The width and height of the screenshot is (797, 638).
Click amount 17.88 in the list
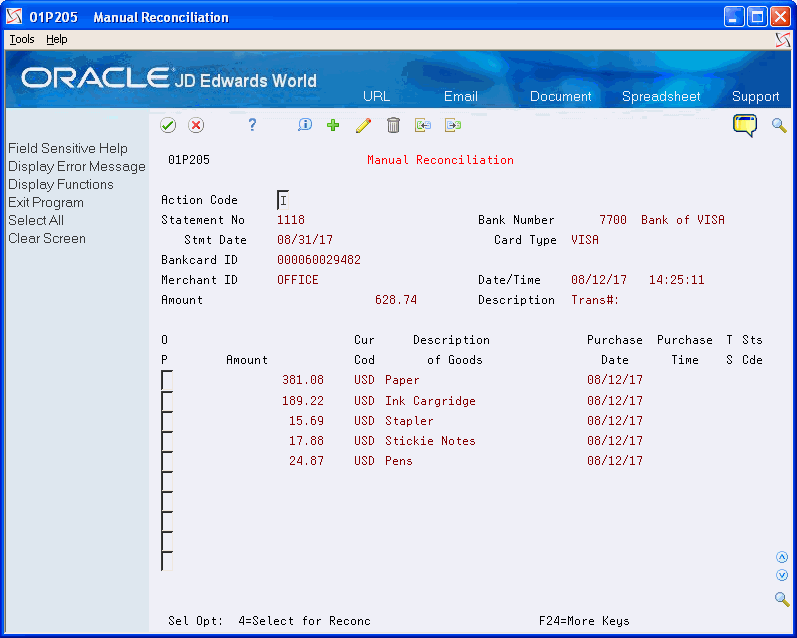tap(306, 441)
